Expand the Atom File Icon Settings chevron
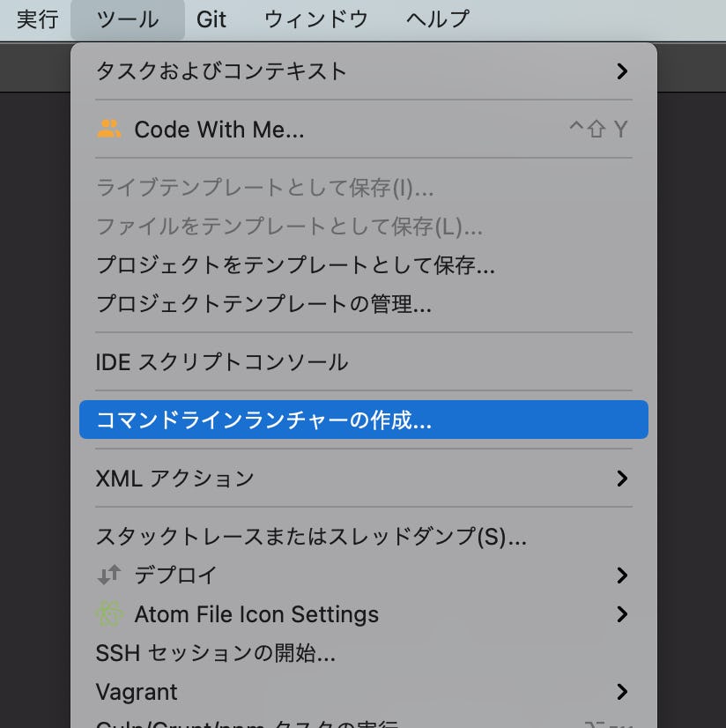The width and height of the screenshot is (726, 728). click(622, 614)
